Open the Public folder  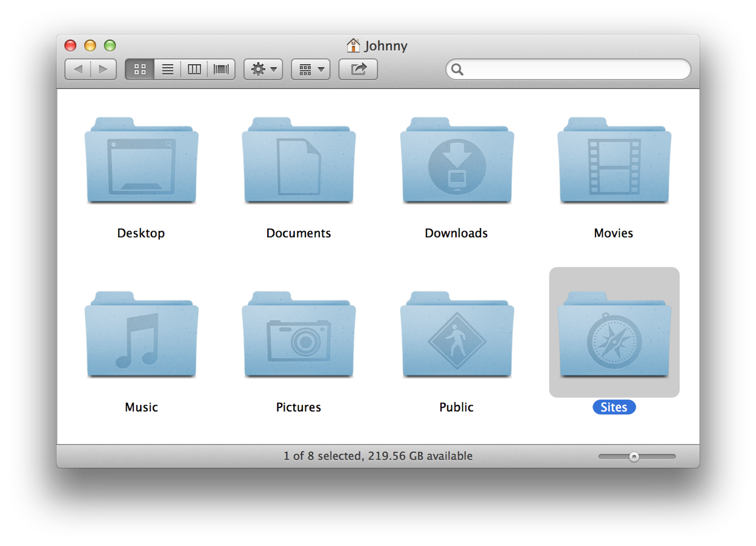[456, 334]
